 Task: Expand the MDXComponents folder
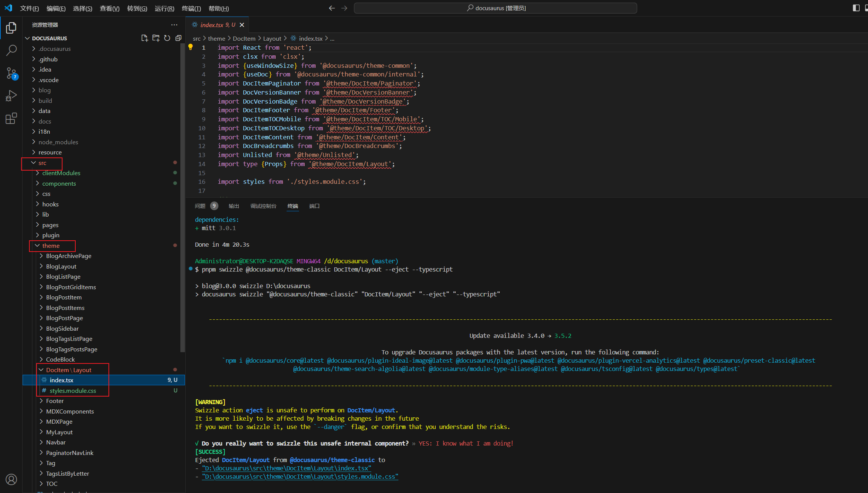coord(70,411)
